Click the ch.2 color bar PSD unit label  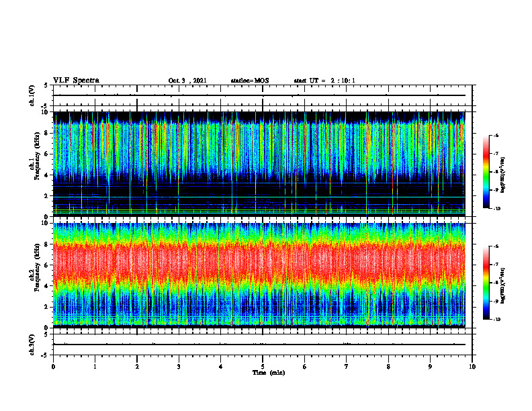tap(503, 285)
